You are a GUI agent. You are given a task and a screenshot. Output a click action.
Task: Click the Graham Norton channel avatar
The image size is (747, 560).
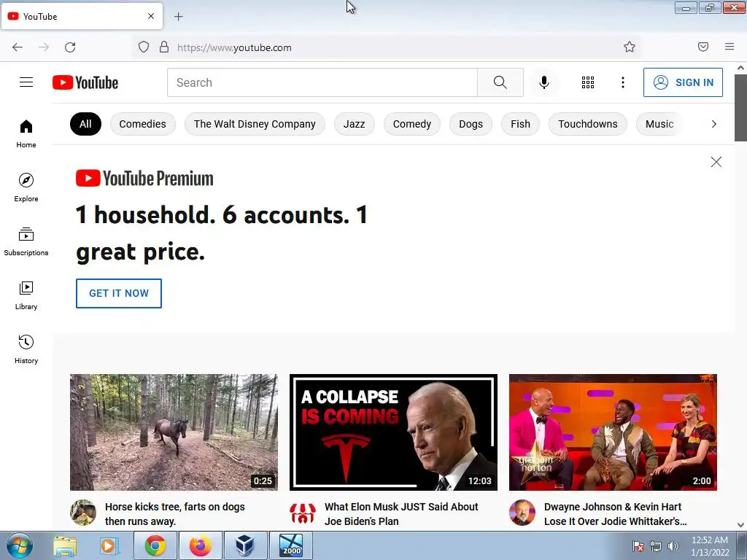tap(522, 513)
